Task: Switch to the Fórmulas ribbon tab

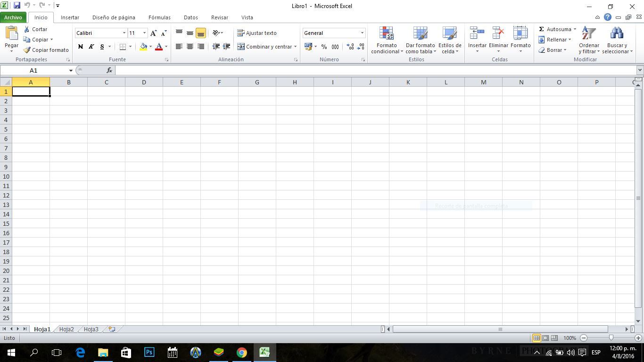Action: pyautogui.click(x=159, y=17)
